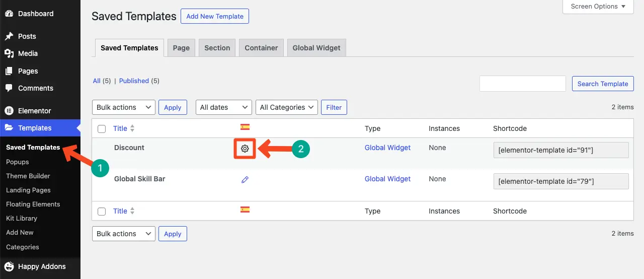Open Categories submenu item
This screenshot has height=279, width=644.
[23, 247]
